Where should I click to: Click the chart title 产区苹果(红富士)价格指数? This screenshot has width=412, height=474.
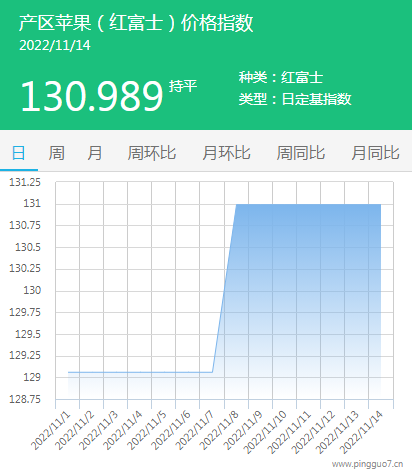pos(136,23)
